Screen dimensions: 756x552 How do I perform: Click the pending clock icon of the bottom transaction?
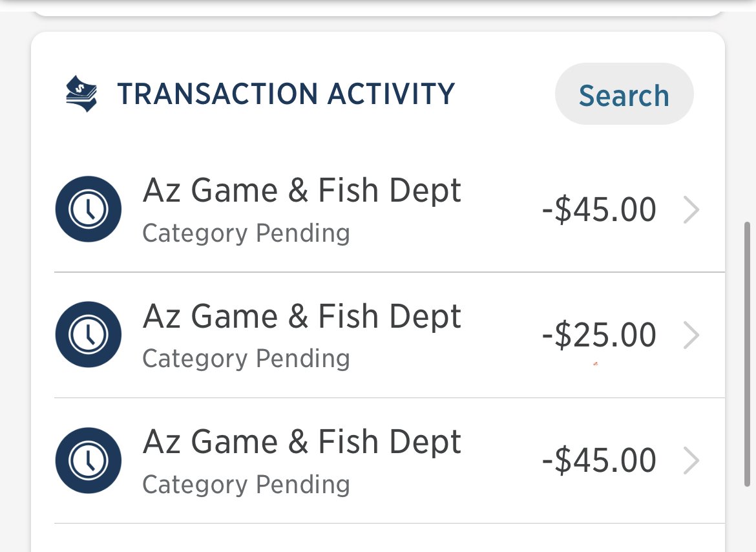[89, 460]
